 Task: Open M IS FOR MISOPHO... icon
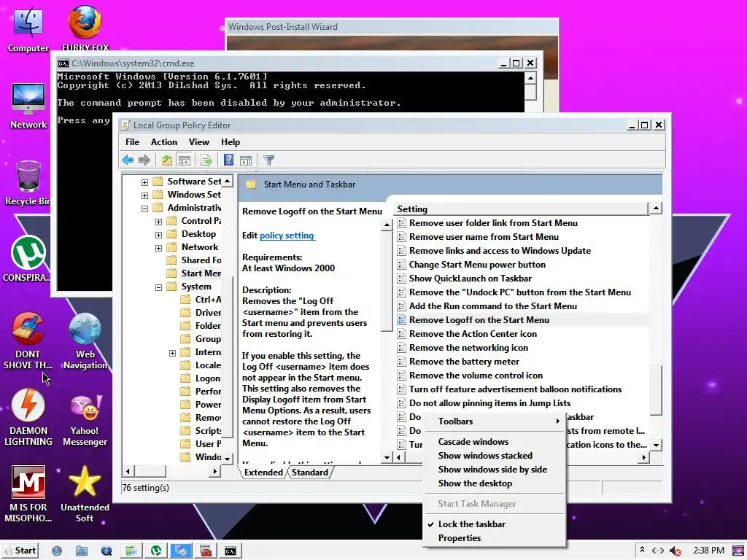pyautogui.click(x=28, y=494)
